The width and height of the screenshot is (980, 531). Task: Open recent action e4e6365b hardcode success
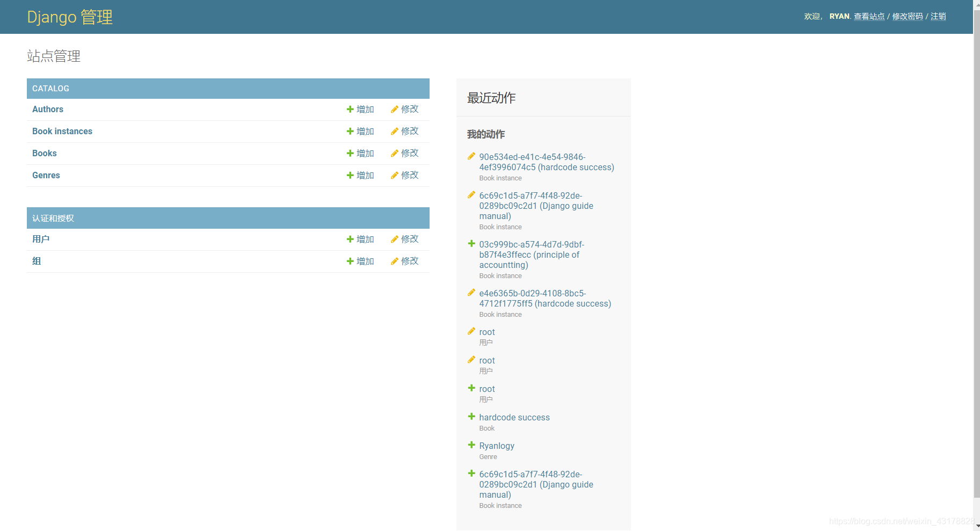click(545, 298)
